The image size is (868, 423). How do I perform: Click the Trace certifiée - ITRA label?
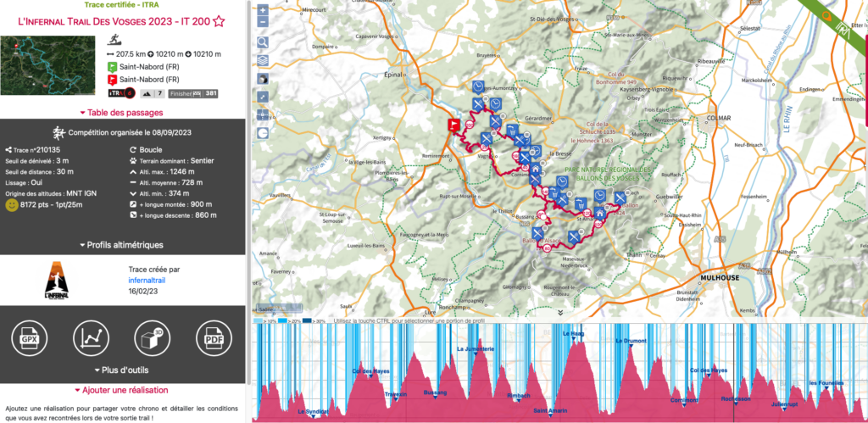coord(122,5)
